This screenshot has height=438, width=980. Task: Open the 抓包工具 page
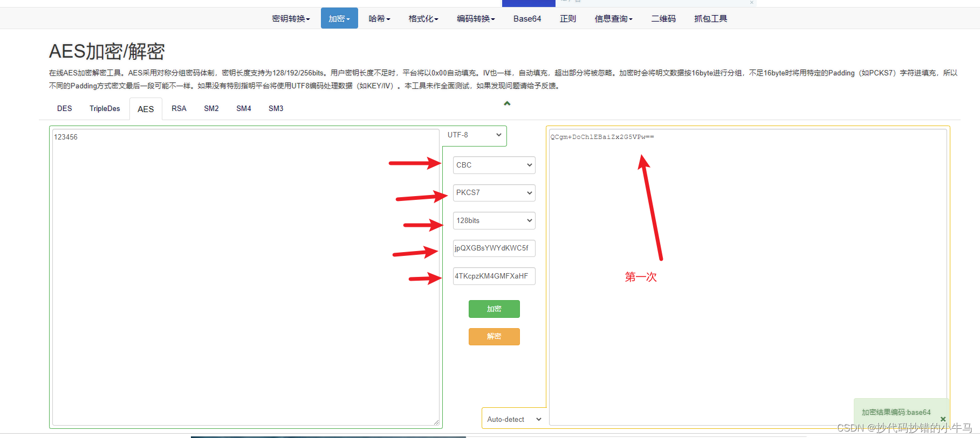(711, 18)
